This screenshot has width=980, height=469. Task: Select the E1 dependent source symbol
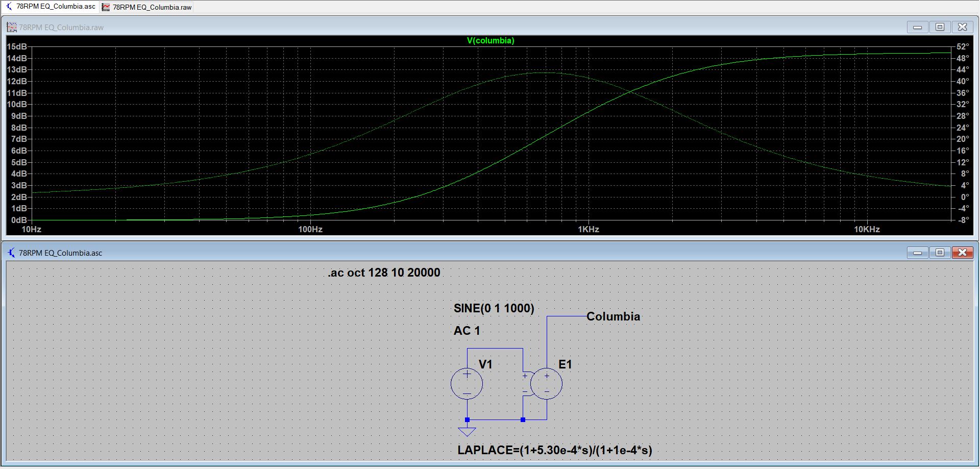click(x=546, y=384)
